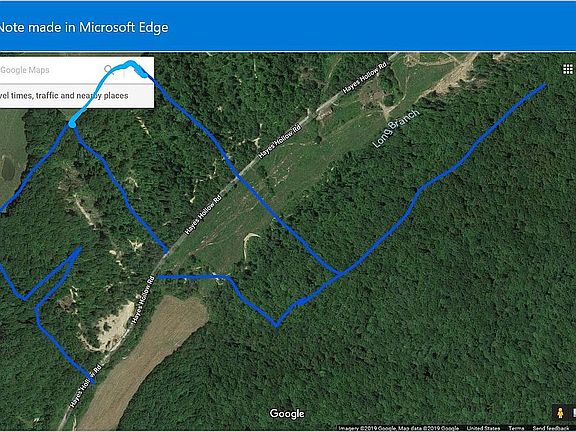Click the Note made in Microsoft Edge header
This screenshot has width=576, height=432.
point(84,27)
